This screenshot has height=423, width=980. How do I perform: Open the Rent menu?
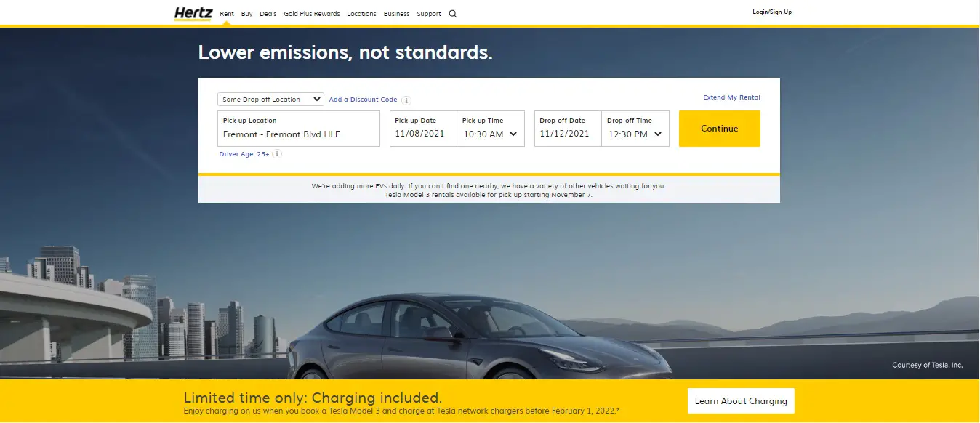click(227, 14)
